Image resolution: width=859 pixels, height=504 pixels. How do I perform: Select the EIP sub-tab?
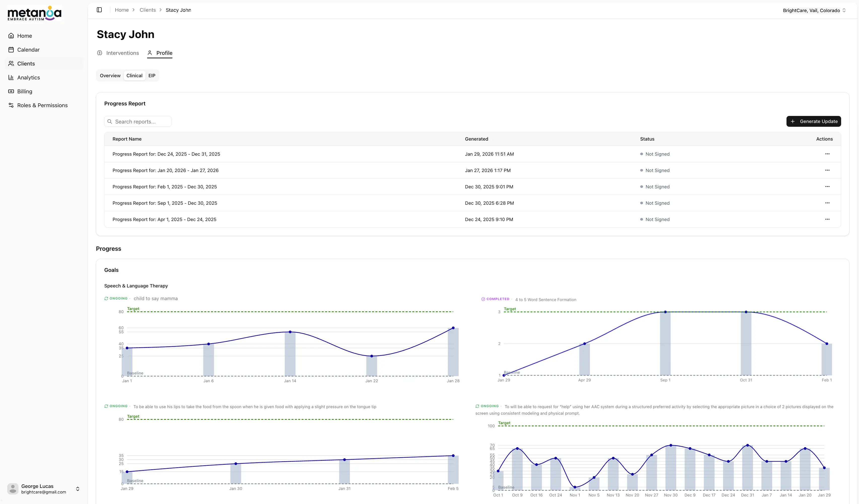[152, 76]
